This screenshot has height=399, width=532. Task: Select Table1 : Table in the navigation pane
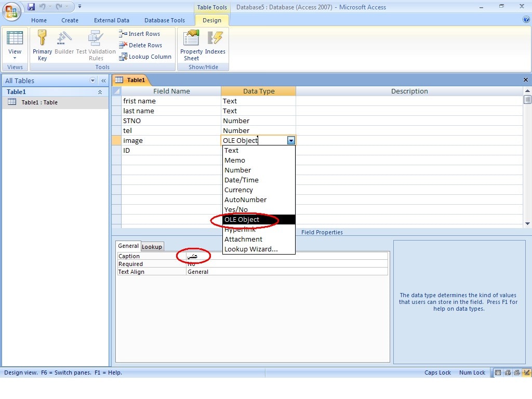[55, 102]
